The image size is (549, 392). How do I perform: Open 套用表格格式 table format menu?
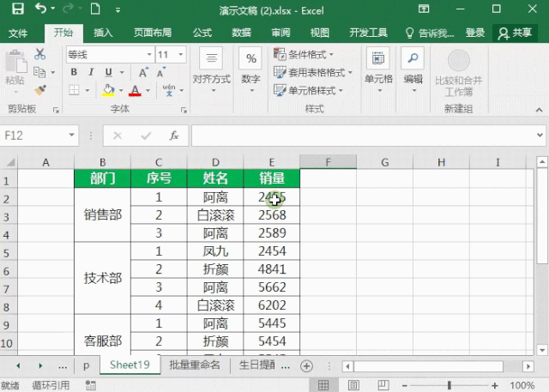(312, 72)
